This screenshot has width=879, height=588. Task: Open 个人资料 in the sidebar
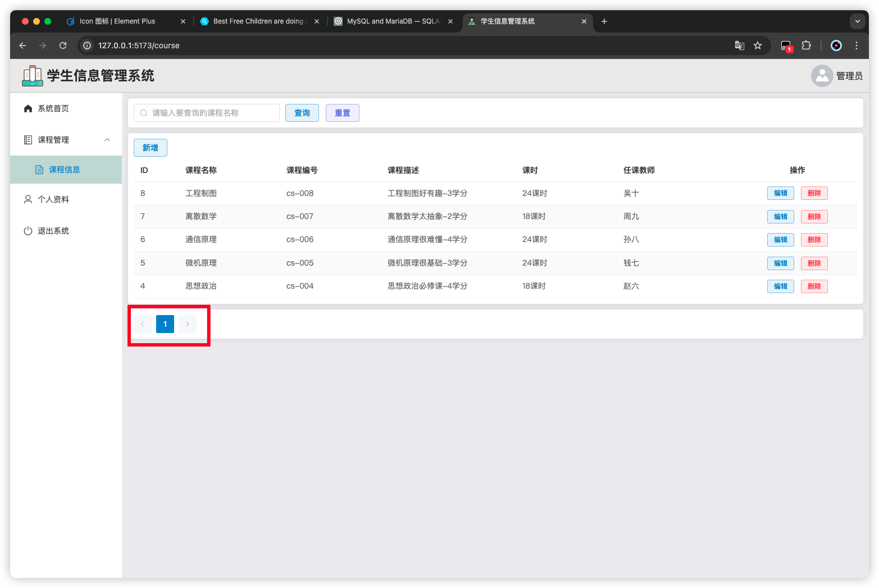click(66, 199)
